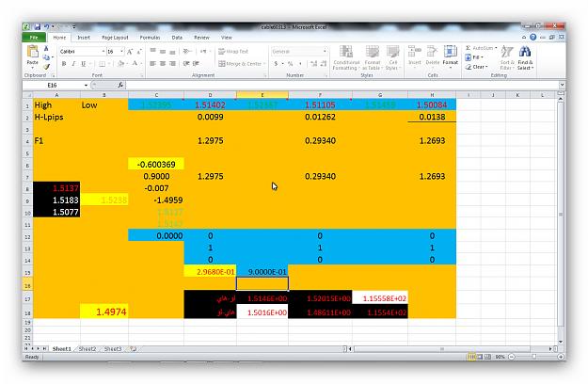
Task: Open the File tab
Action: pos(34,37)
